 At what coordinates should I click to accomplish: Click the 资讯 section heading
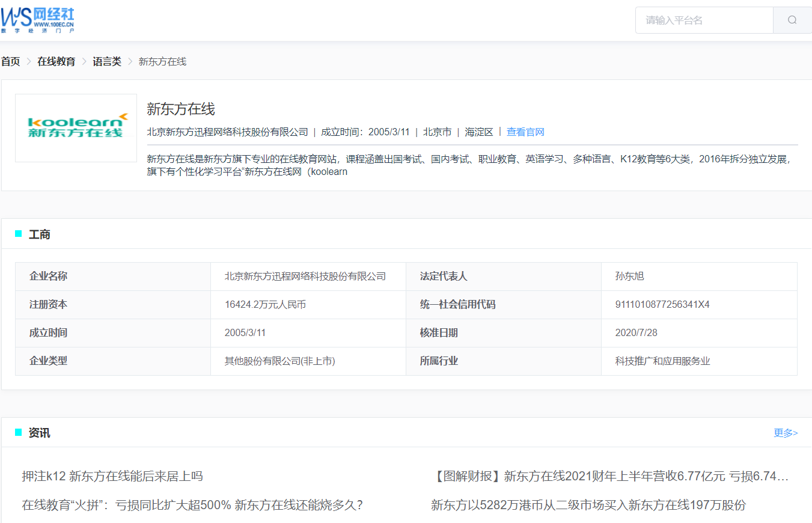pos(40,433)
